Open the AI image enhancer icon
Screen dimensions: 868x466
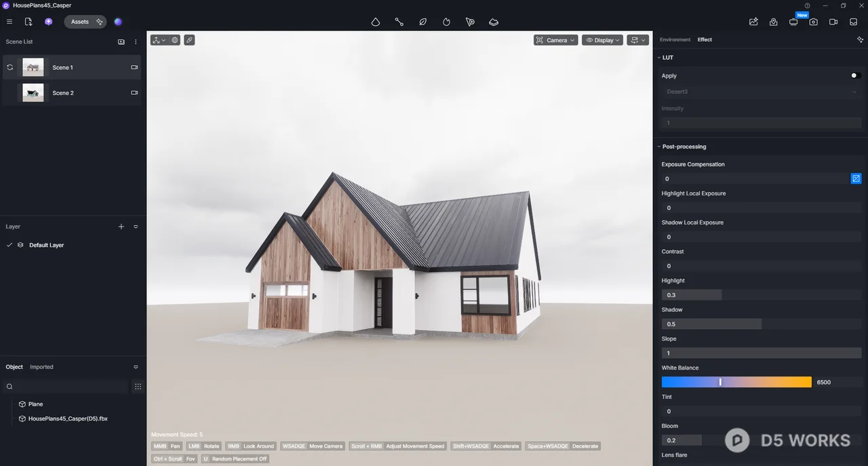(x=753, y=22)
